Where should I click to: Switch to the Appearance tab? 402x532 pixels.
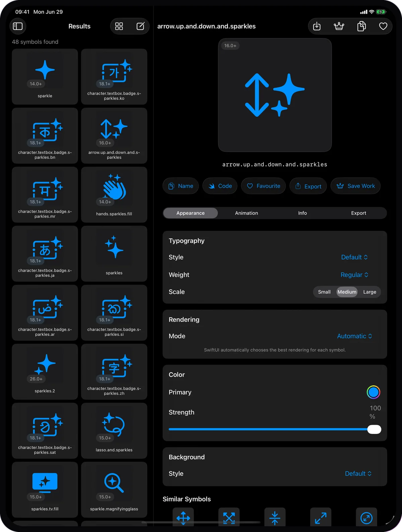[x=191, y=213]
